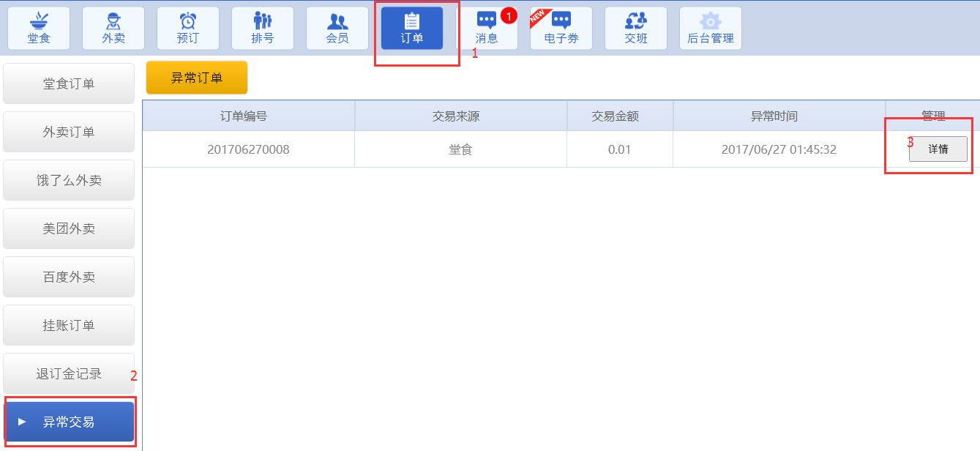
Task: Click the 0.01 amount cell
Action: pos(619,149)
